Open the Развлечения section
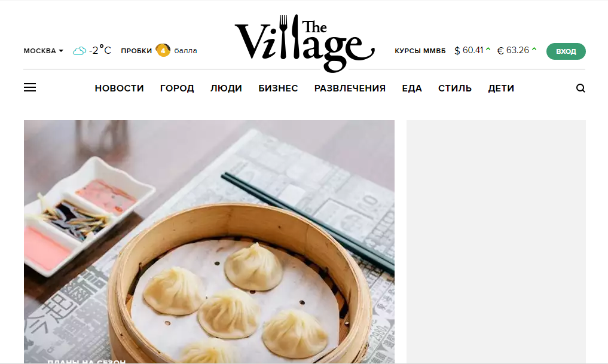The image size is (608, 364). pyautogui.click(x=350, y=88)
